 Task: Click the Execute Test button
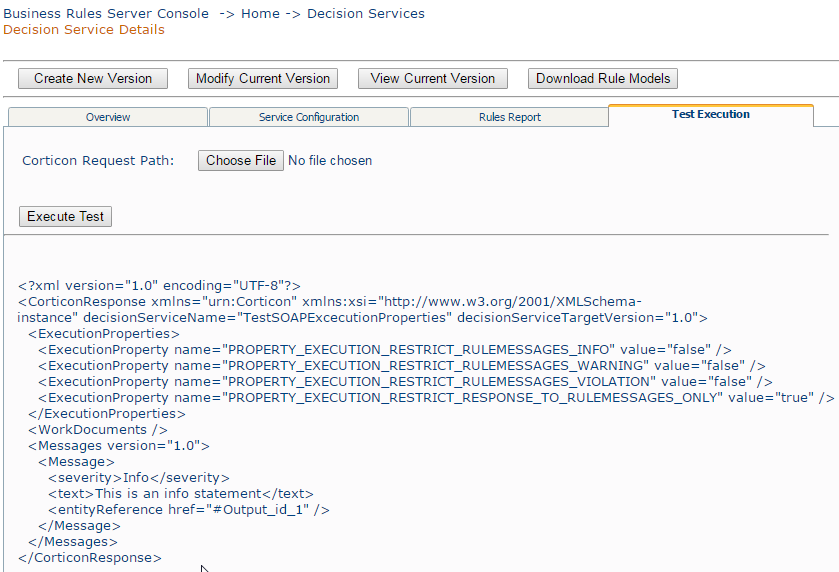coord(65,217)
